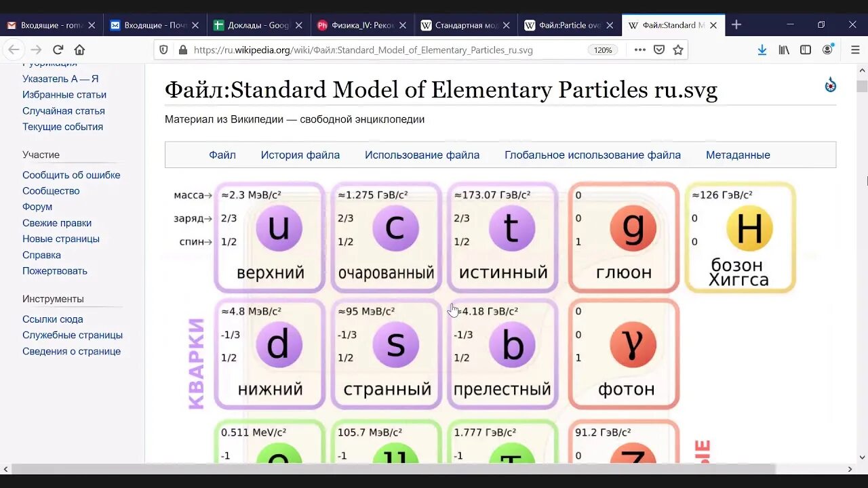Open a new browser tab

tap(736, 25)
